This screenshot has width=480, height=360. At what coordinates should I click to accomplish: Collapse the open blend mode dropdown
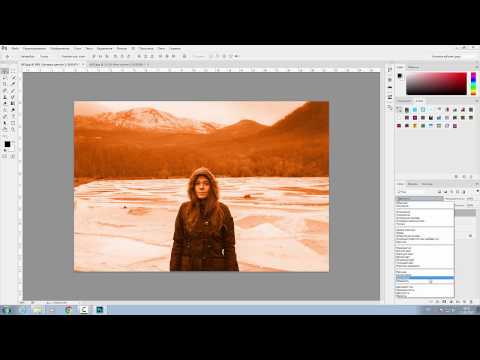click(420, 198)
